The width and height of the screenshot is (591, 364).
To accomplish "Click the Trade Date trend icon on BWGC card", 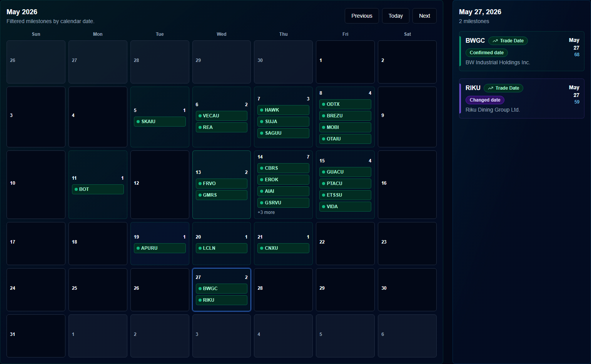I will (x=495, y=41).
